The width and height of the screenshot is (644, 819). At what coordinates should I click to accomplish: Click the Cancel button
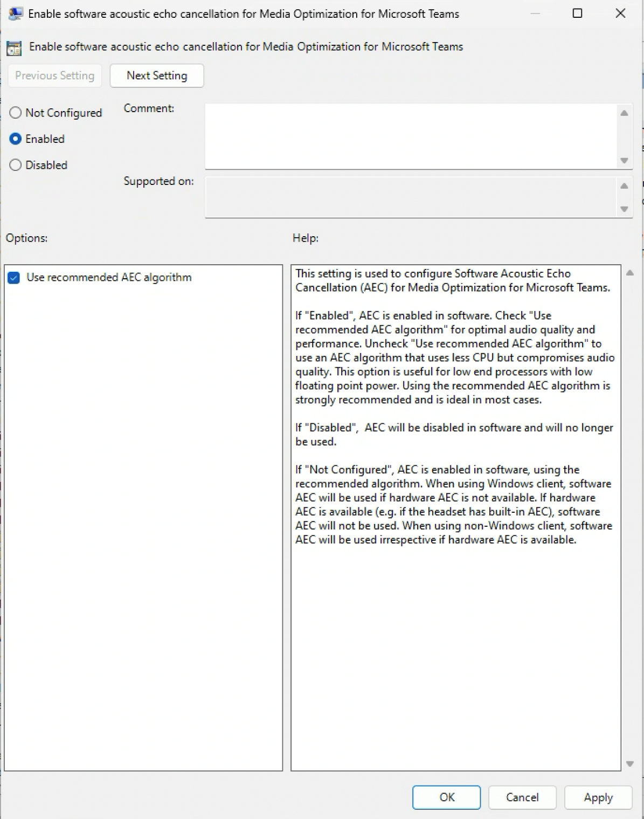pyautogui.click(x=522, y=797)
